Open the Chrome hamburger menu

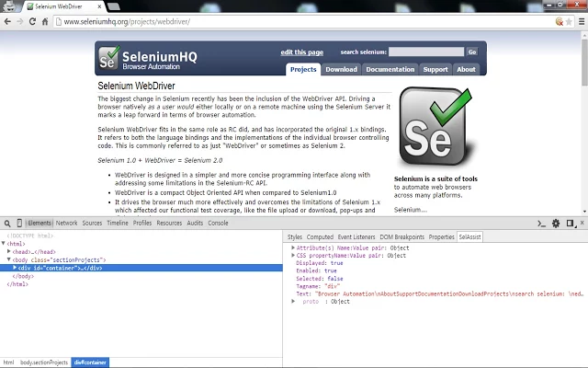(582, 21)
